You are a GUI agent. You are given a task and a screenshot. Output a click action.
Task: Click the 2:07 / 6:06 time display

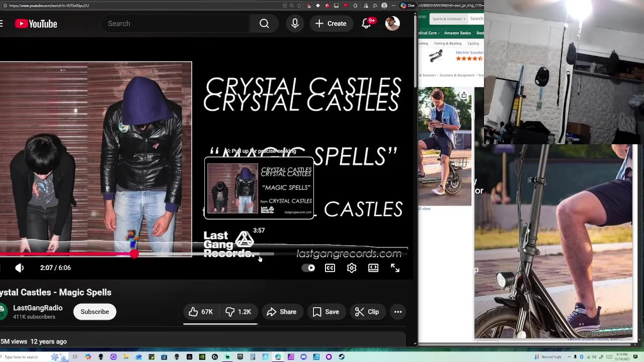55,268
